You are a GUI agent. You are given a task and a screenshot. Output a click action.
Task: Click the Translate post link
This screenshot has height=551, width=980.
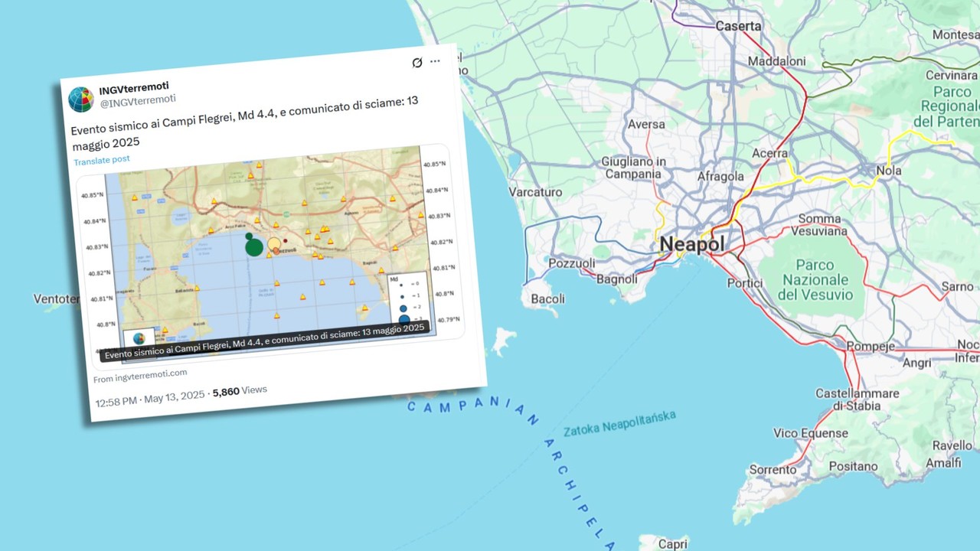[102, 160]
